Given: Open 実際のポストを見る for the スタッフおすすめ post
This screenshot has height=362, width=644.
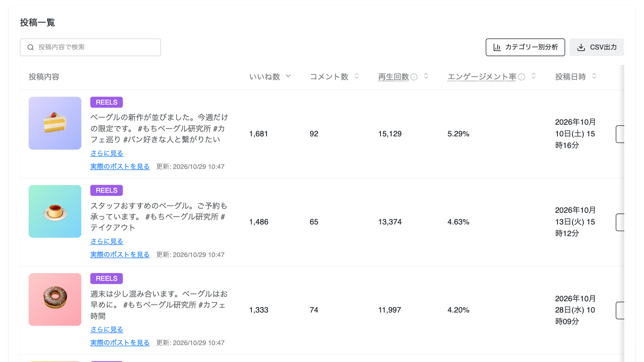Looking at the screenshot, I should pyautogui.click(x=120, y=255).
